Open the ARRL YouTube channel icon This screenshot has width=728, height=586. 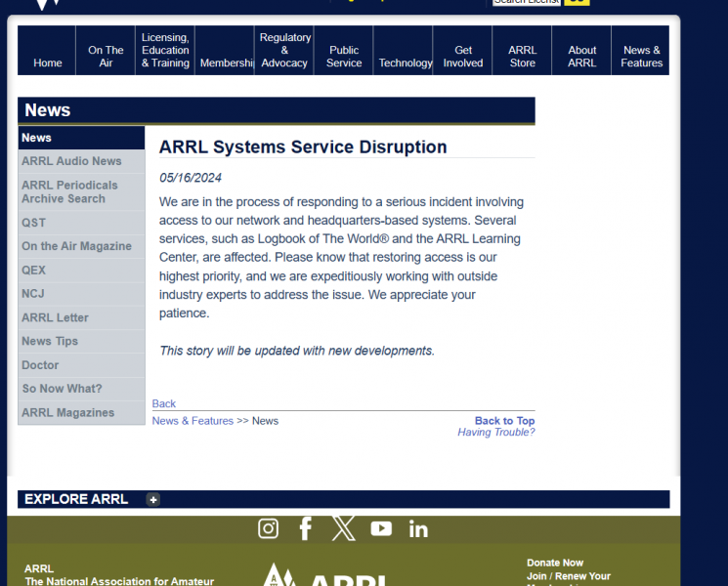381,528
